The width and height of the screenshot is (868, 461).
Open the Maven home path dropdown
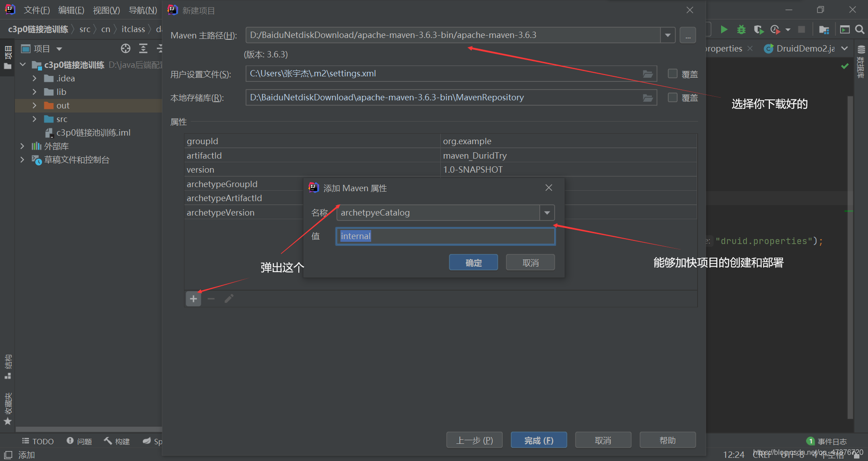[x=668, y=35]
